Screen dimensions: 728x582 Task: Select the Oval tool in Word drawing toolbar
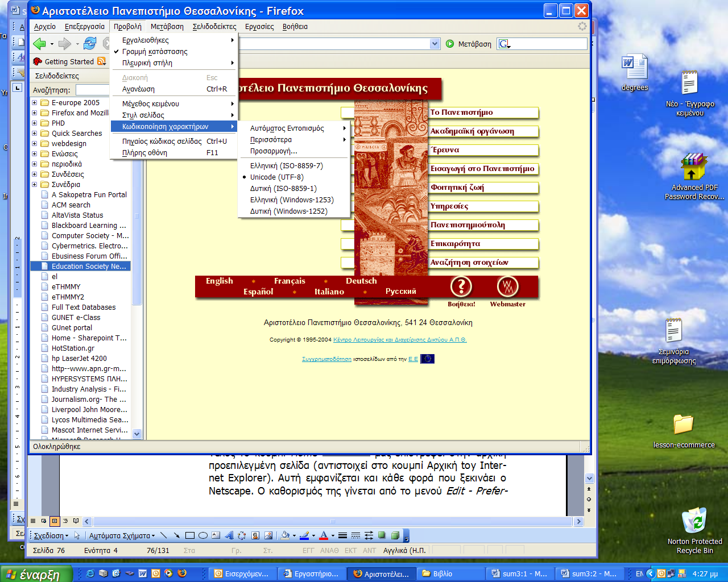click(202, 535)
